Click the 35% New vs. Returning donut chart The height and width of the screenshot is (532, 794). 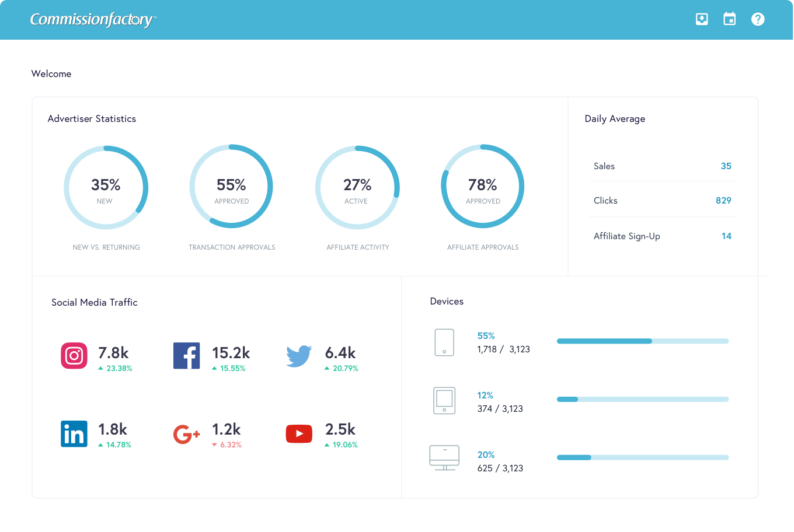(x=106, y=187)
